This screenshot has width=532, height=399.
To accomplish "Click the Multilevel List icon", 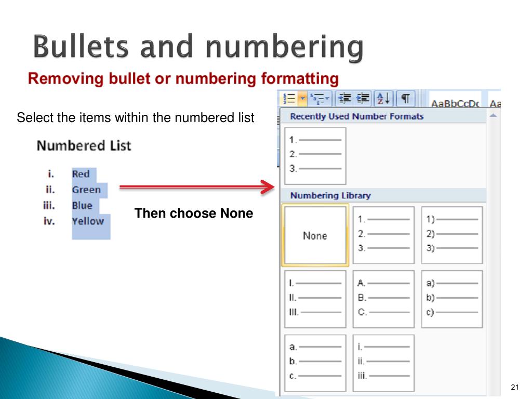I will pyautogui.click(x=317, y=99).
